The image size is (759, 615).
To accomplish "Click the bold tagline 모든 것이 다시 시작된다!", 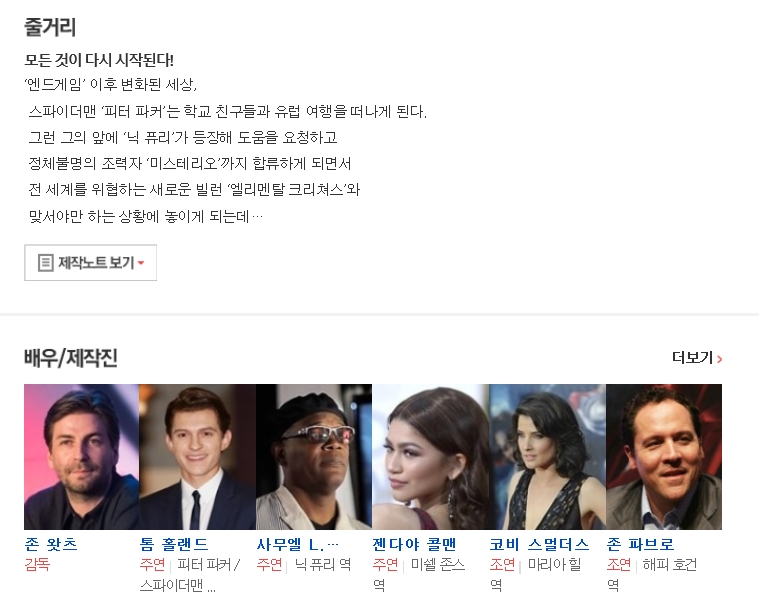I will click(x=99, y=60).
